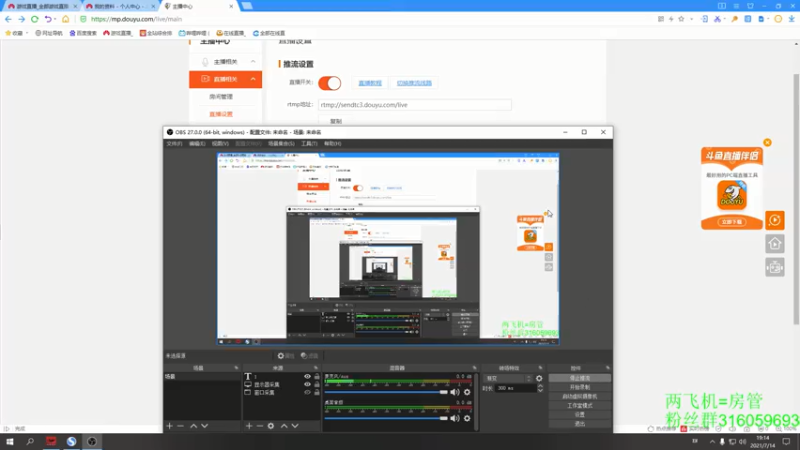This screenshot has width=800, height=450.
Task: Open the dropdown arrow beside the address bar star icon
Action: (x=691, y=19)
